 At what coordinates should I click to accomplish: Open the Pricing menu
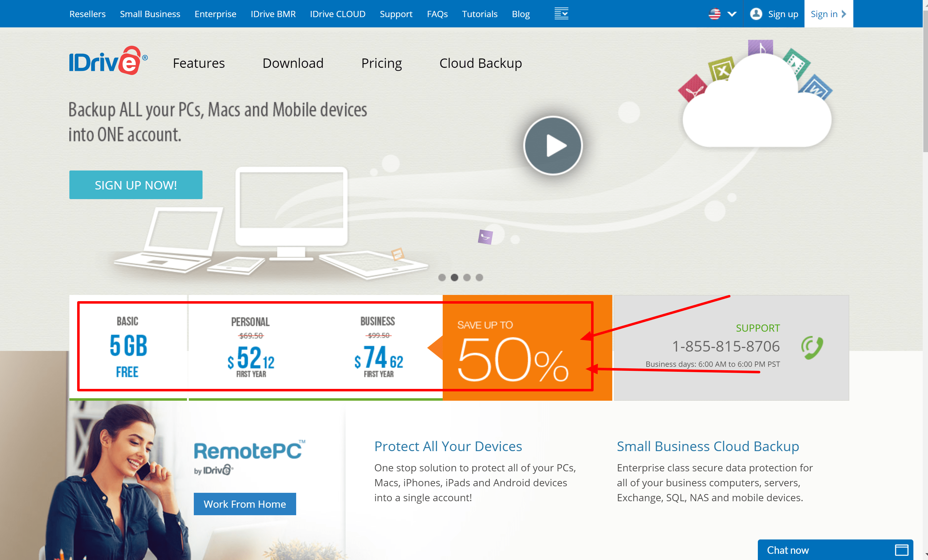click(381, 63)
